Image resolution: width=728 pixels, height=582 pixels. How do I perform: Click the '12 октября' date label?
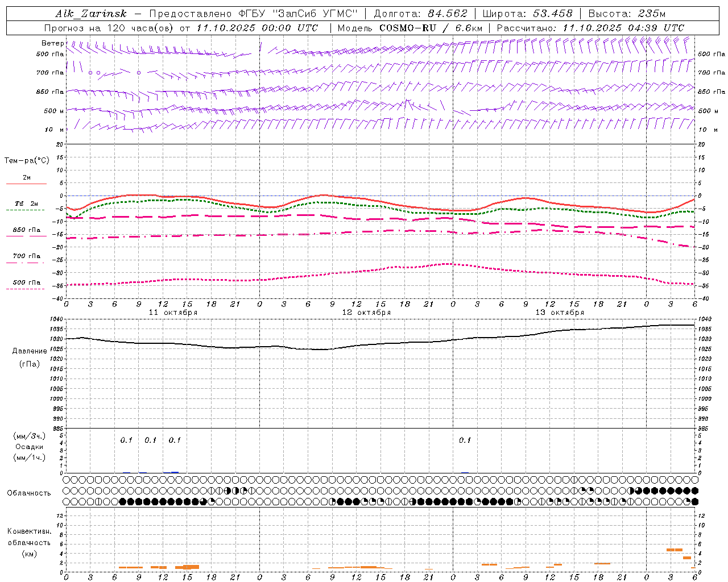366,313
